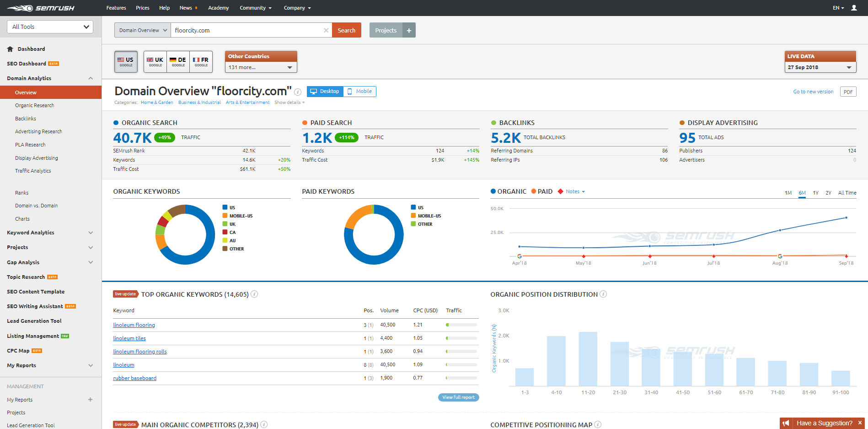Click info icon next to Top Organic Keywords
The height and width of the screenshot is (429, 868).
255,294
